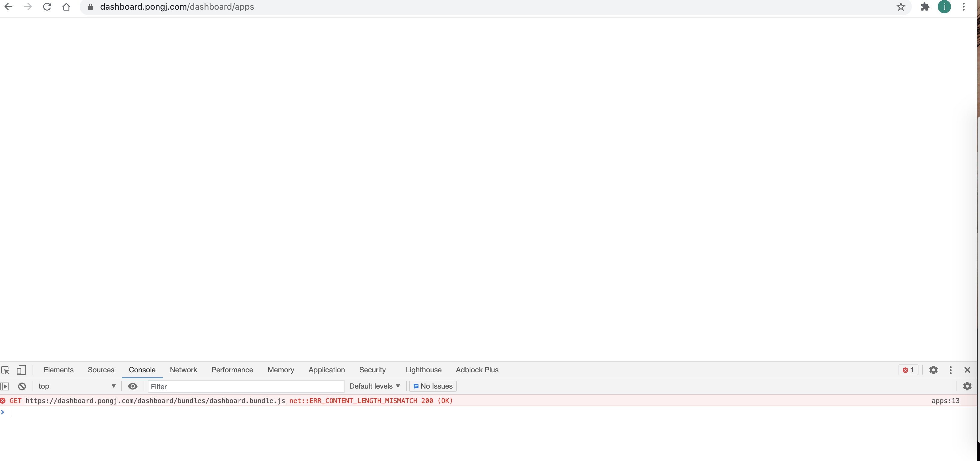Viewport: 980px width, 461px height.
Task: Reload the page with refresh icon
Action: point(47,7)
